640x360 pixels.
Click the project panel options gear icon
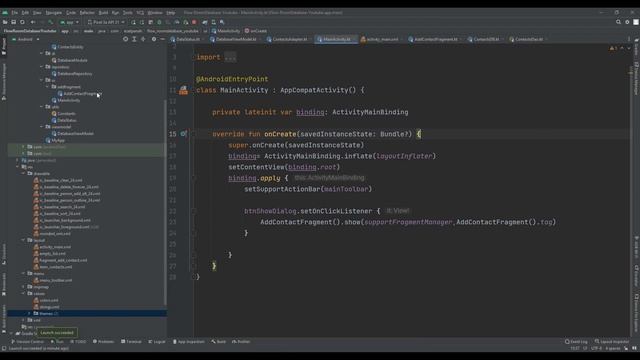pos(154,39)
